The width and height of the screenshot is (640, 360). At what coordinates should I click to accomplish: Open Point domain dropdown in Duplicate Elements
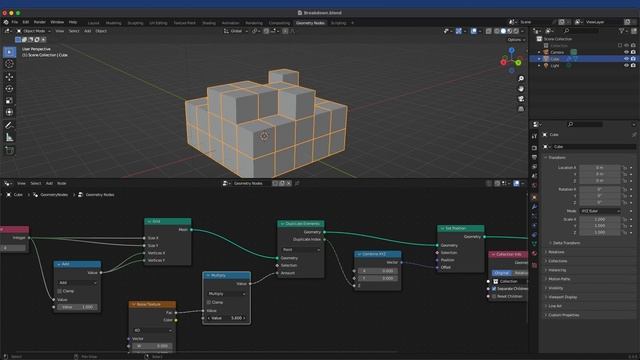(301, 249)
